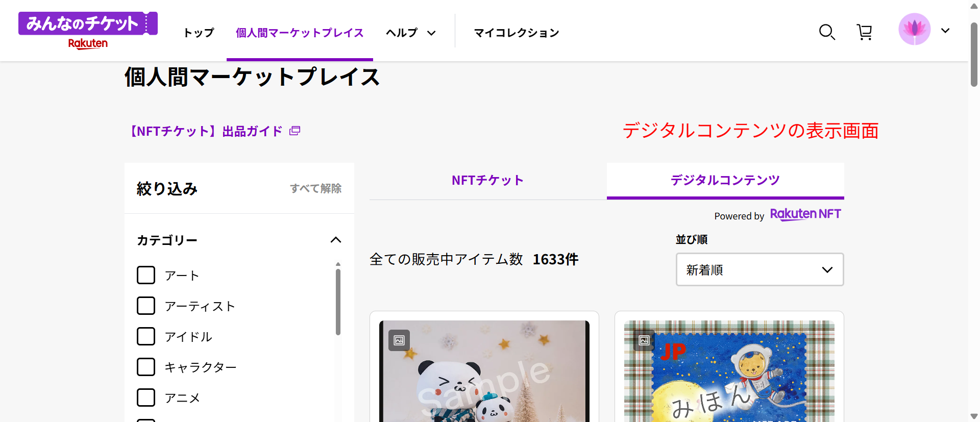Click the image icon on panda thumbnail

pyautogui.click(x=399, y=340)
